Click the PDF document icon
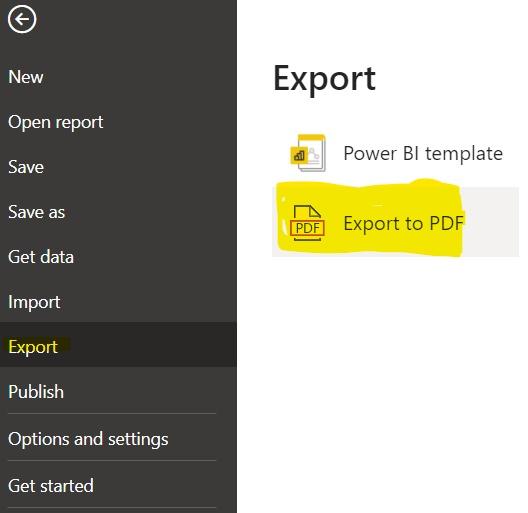 (x=307, y=223)
